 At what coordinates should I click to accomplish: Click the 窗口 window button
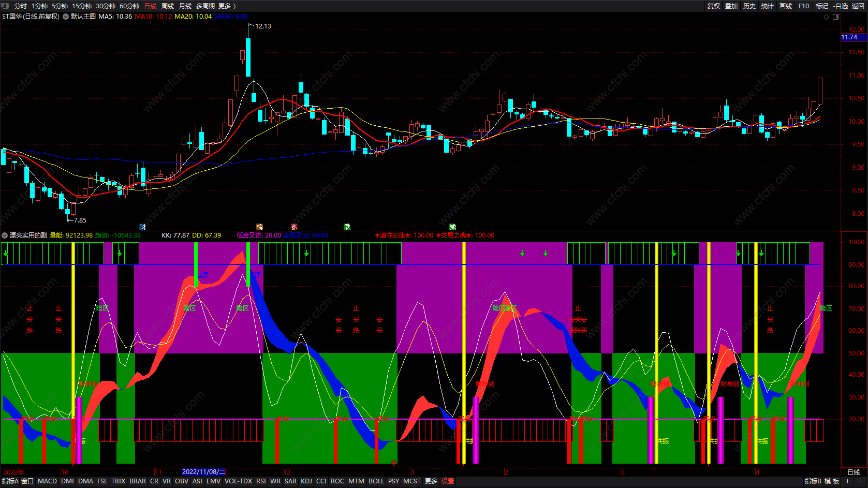(27, 481)
